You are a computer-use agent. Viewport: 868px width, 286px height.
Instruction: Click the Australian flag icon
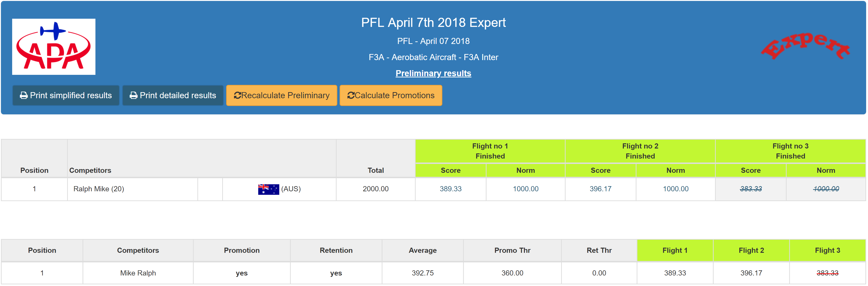click(x=268, y=189)
